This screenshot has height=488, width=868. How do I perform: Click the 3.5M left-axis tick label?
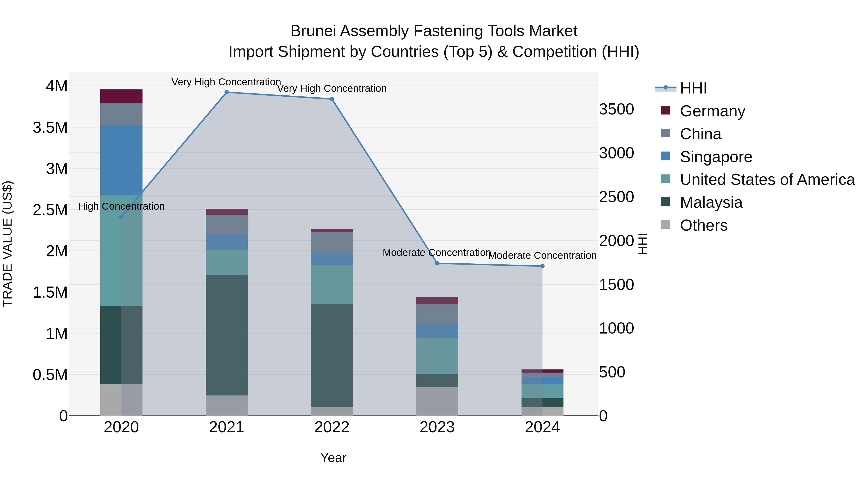tap(50, 128)
